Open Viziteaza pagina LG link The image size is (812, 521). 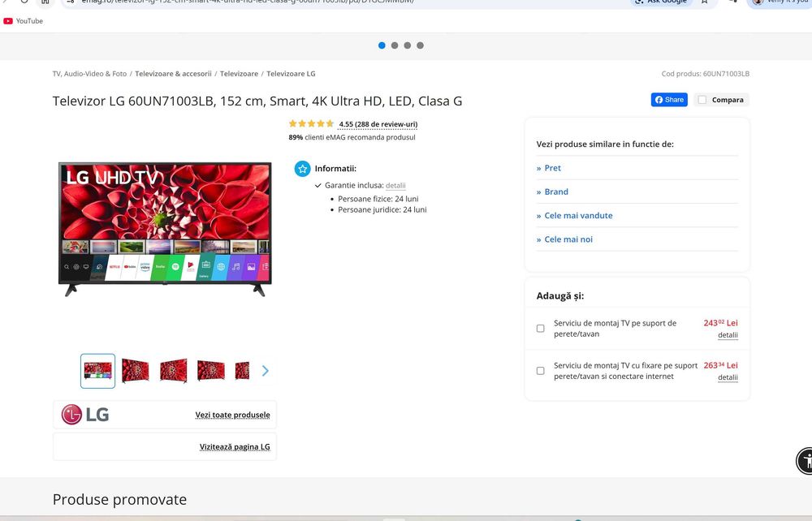[x=235, y=447]
